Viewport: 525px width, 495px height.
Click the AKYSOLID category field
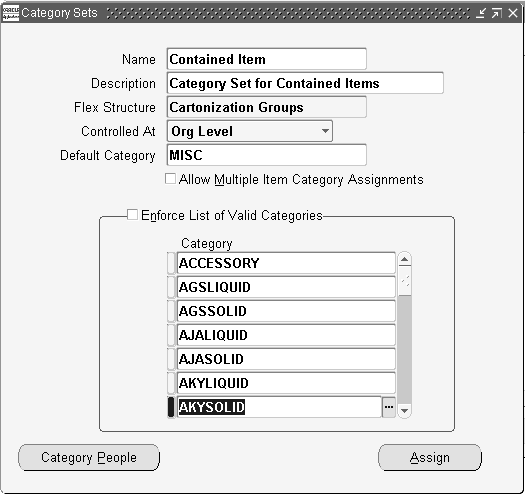[x=279, y=407]
